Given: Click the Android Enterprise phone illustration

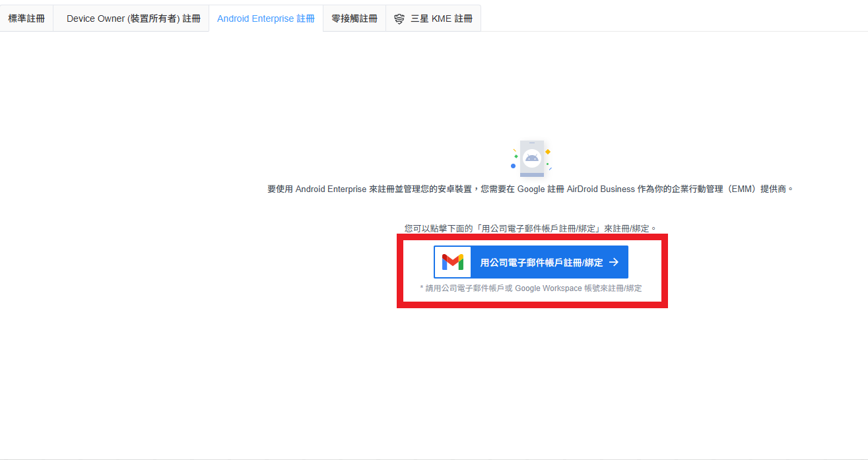Looking at the screenshot, I should (531, 158).
